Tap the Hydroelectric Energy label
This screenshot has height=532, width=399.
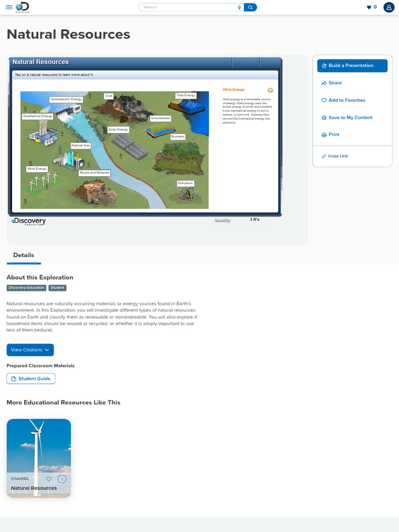pyautogui.click(x=66, y=99)
